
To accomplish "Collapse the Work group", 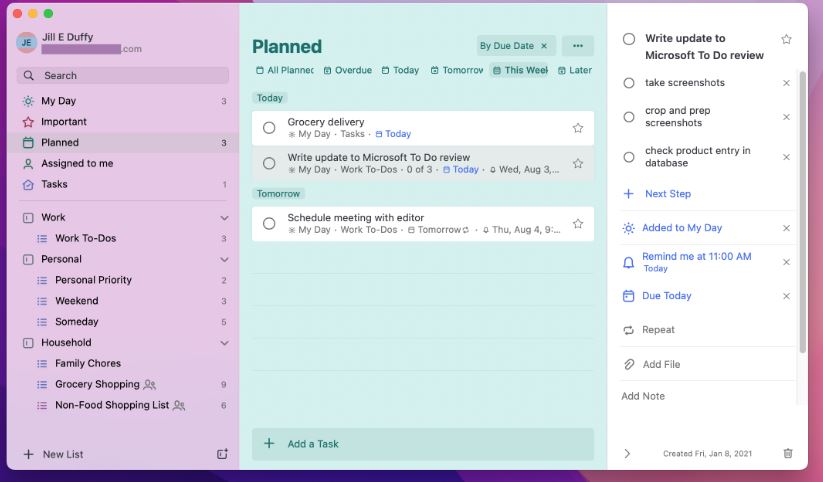I will coord(224,217).
